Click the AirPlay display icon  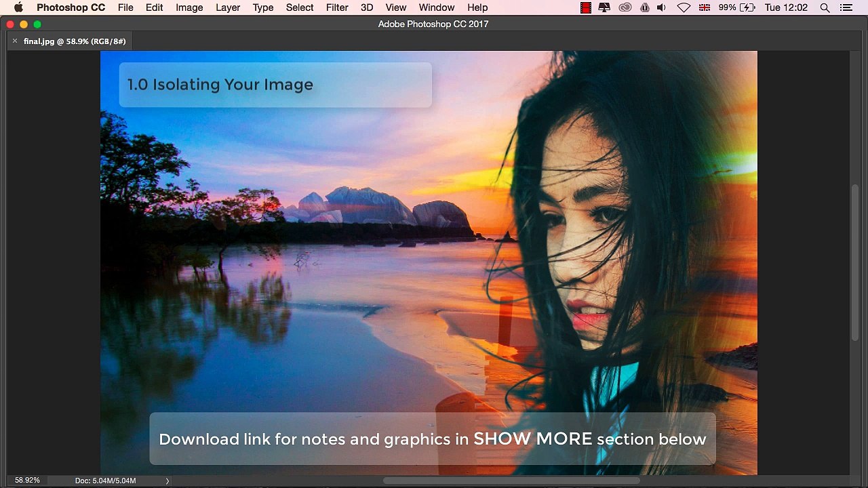pyautogui.click(x=604, y=7)
